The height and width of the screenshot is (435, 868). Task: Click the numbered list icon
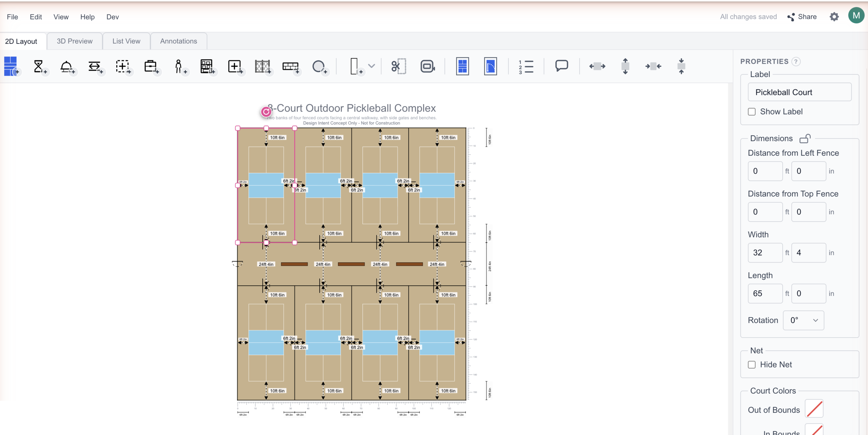(x=526, y=66)
